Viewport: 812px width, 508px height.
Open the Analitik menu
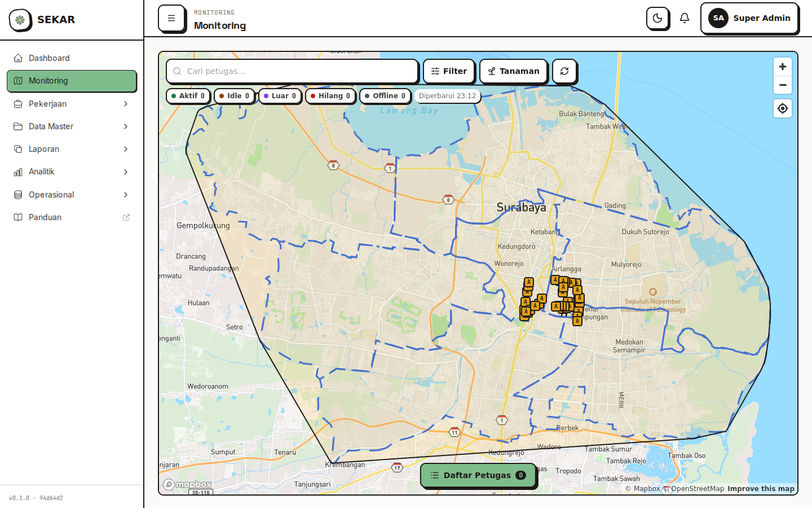point(72,172)
